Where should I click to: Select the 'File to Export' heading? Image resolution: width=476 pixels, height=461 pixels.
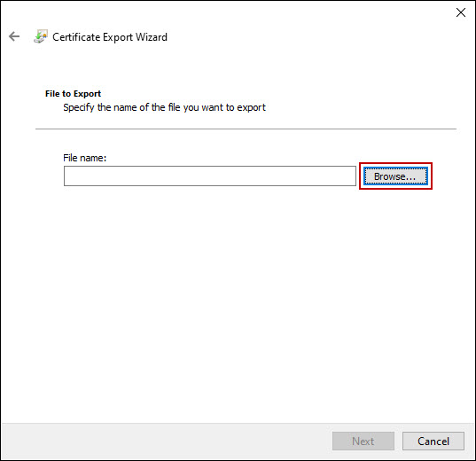pos(73,94)
